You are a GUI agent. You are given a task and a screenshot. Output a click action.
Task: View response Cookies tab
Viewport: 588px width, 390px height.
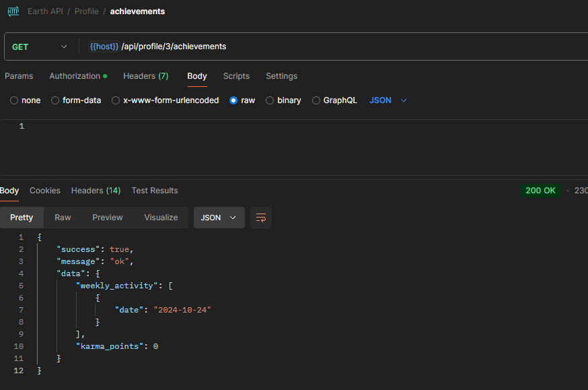tap(45, 191)
